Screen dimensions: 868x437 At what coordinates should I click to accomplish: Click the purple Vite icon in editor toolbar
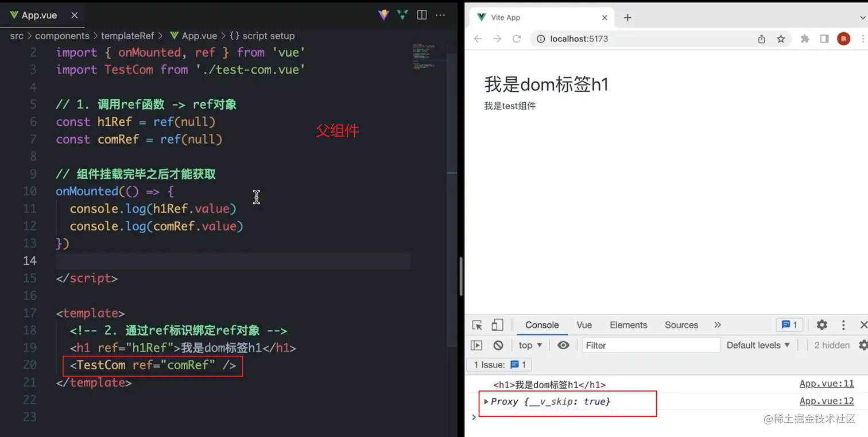click(x=383, y=15)
